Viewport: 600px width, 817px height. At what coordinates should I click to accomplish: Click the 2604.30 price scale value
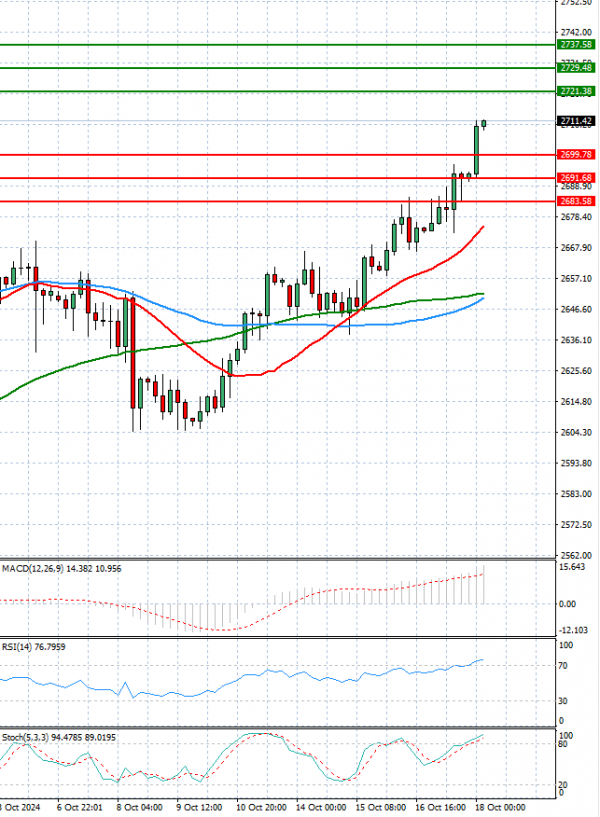(576, 432)
